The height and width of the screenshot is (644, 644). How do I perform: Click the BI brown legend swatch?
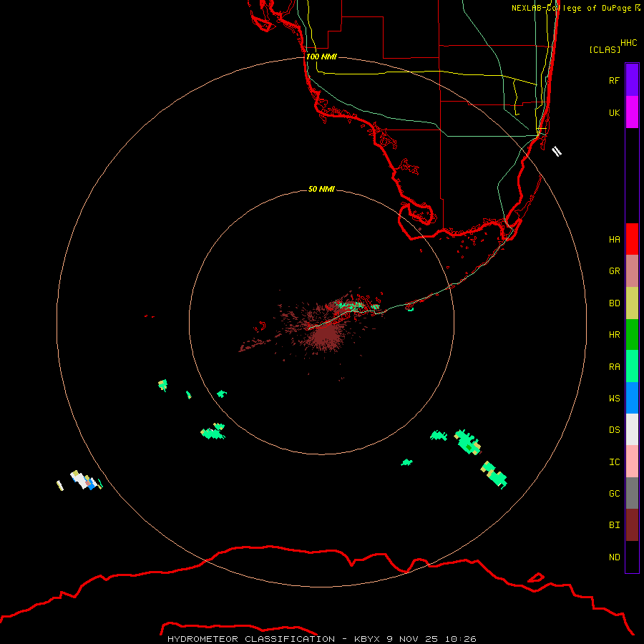coord(632,525)
